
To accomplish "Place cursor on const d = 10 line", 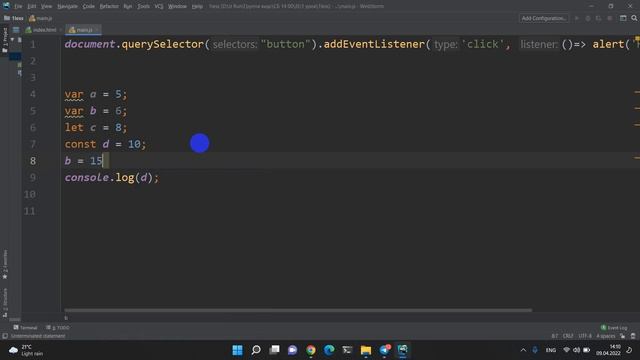I will click(105, 144).
